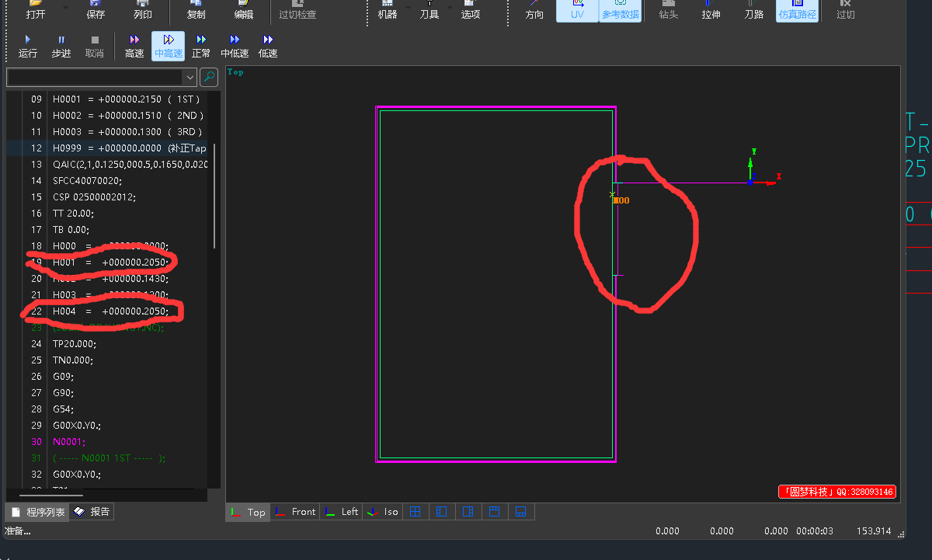Toggle the 仿真路径 simulation path button

coord(797,10)
